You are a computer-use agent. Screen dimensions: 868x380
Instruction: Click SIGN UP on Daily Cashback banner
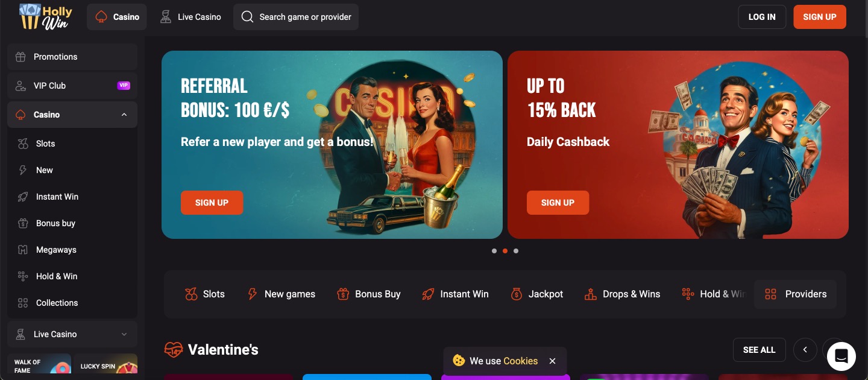coord(558,203)
